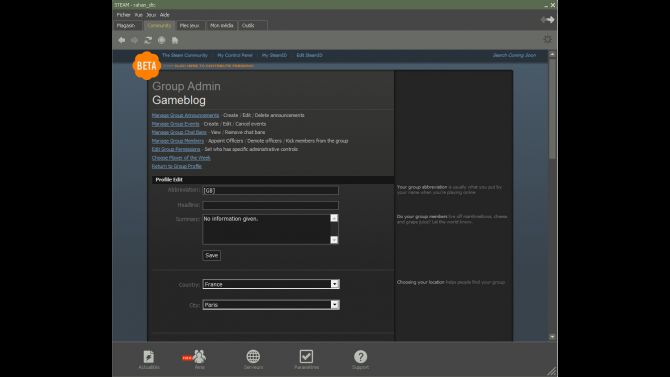
Task: Minimize the Steam window
Action: (x=546, y=5)
